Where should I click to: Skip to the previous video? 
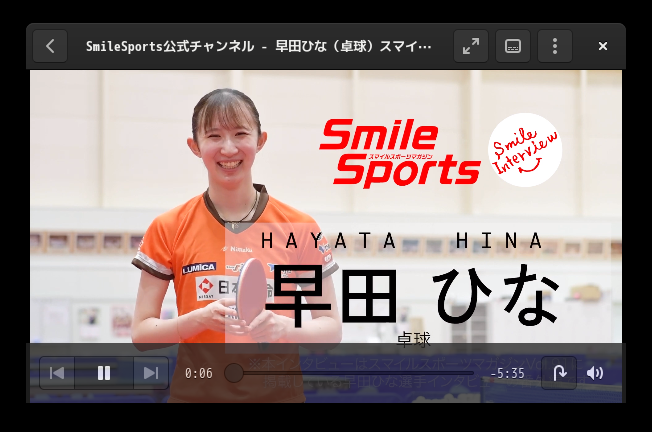click(x=57, y=373)
